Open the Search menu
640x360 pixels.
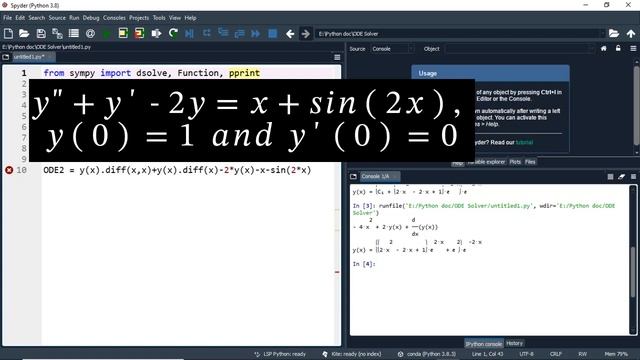[37, 18]
